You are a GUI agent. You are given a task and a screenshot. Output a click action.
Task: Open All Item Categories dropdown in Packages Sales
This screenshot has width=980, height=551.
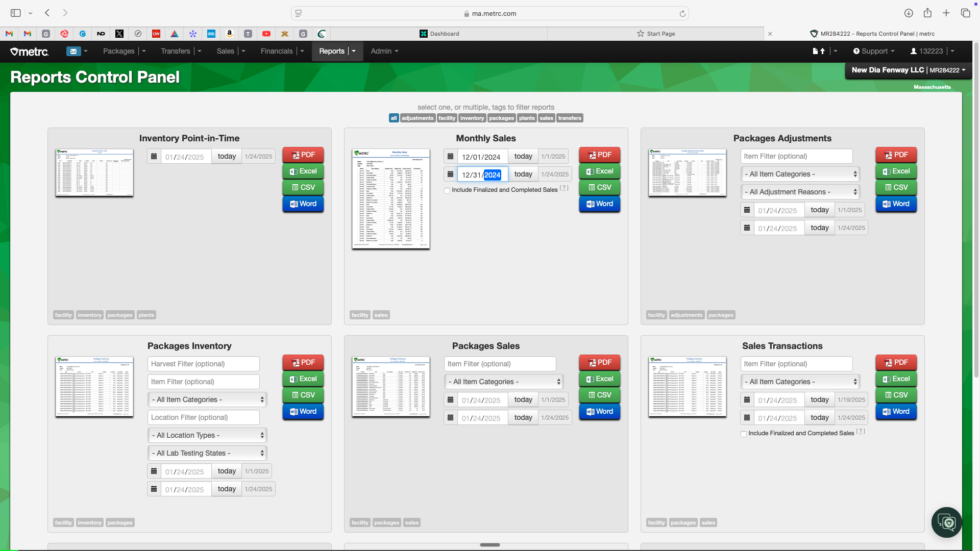(x=504, y=382)
